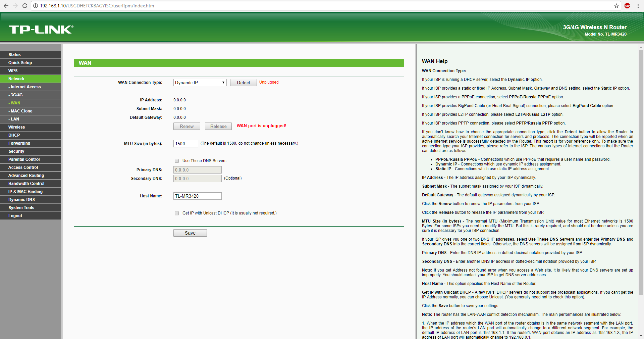Click the Release button
Image resolution: width=644 pixels, height=339 pixels.
[x=218, y=126]
